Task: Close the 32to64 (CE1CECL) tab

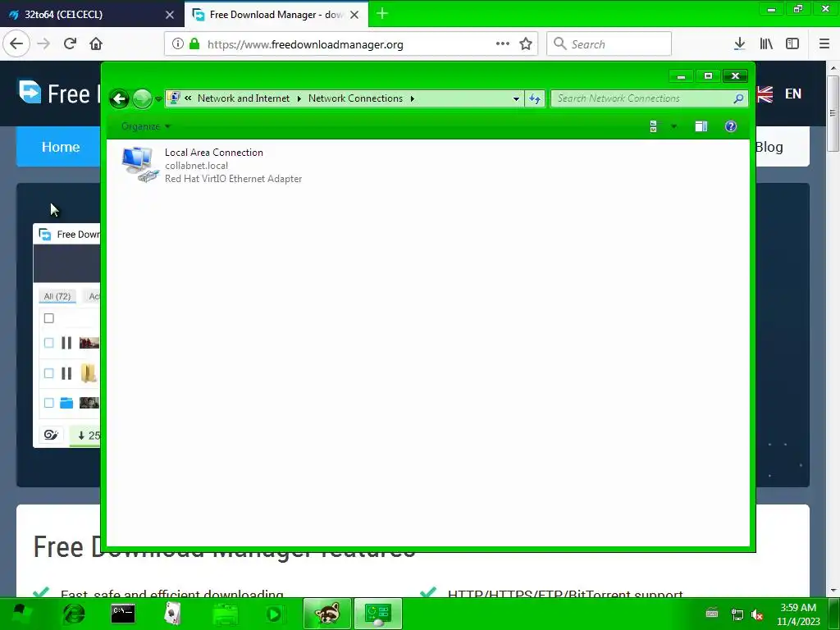Action: click(x=170, y=15)
